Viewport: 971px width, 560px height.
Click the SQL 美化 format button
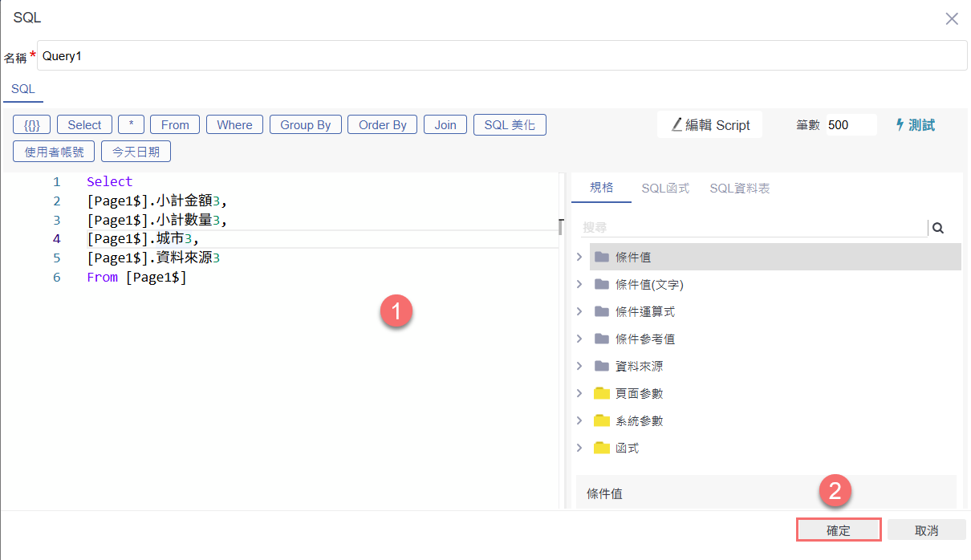(510, 124)
